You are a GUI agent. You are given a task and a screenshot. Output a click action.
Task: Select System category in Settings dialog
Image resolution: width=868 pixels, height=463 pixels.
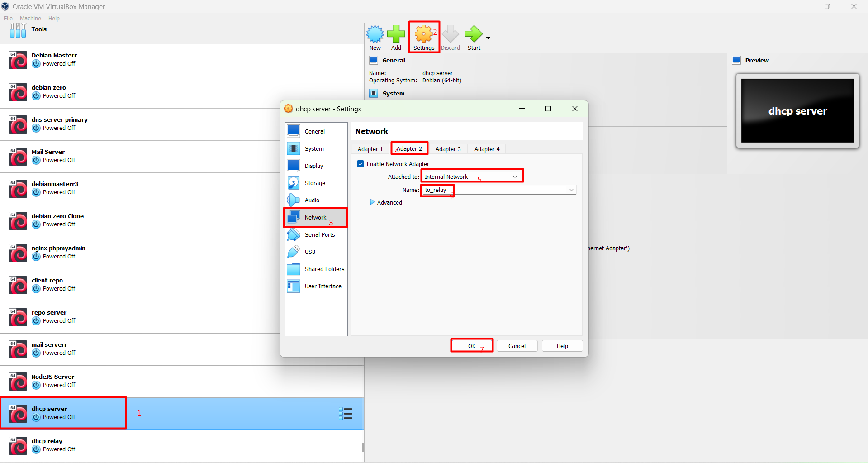pos(316,148)
